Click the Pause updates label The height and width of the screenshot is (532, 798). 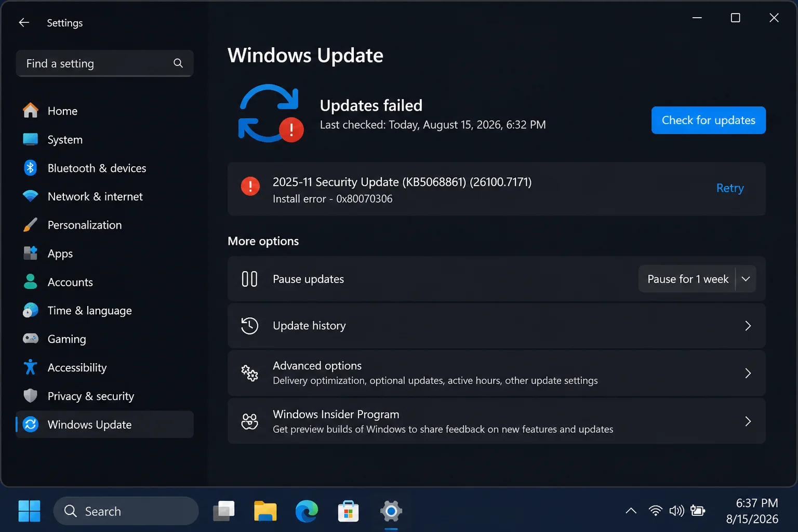click(x=308, y=279)
